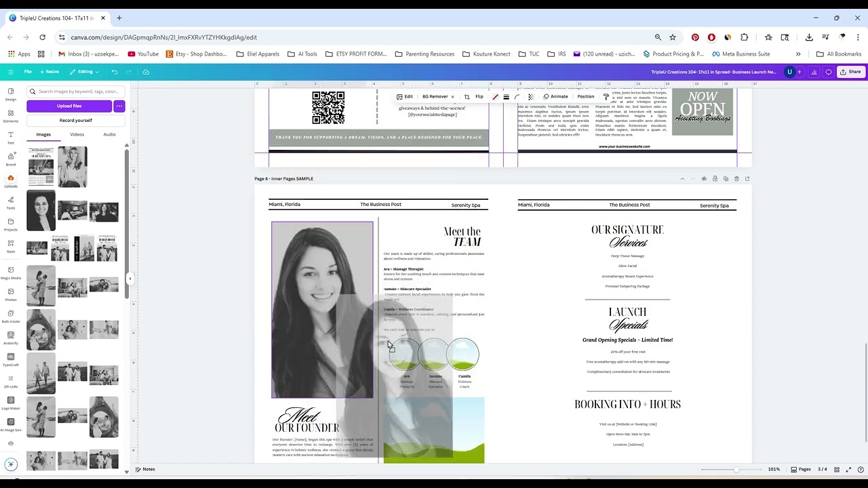The image size is (868, 488).
Task: Click the Animate button
Action: pyautogui.click(x=555, y=97)
